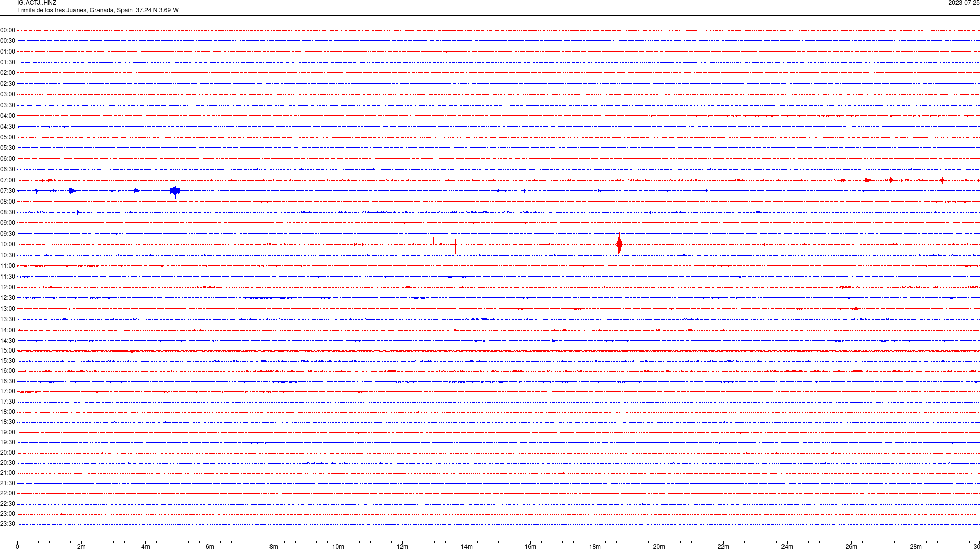The image size is (980, 551).
Task: Select the 17:00 time row label
Action: coord(8,391)
